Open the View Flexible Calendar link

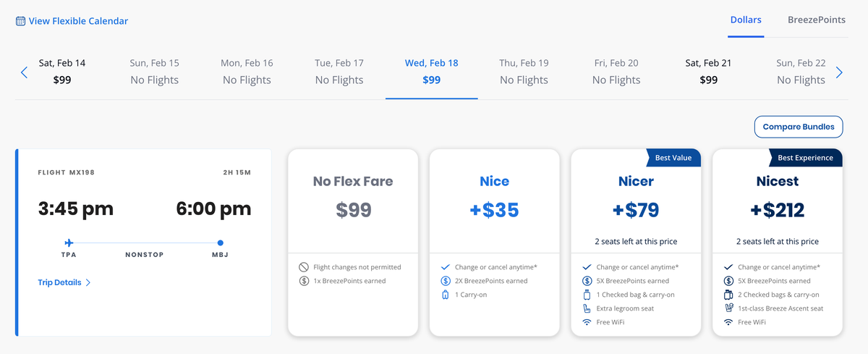(78, 21)
